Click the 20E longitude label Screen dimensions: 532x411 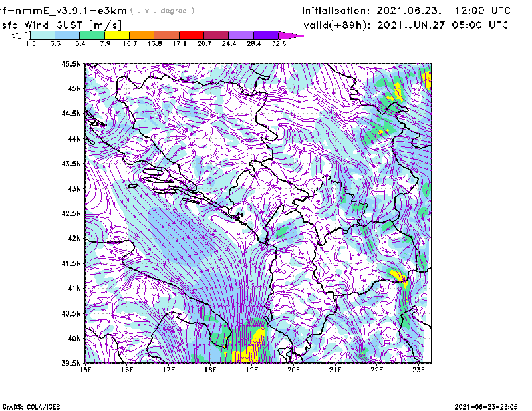pyautogui.click(x=293, y=370)
